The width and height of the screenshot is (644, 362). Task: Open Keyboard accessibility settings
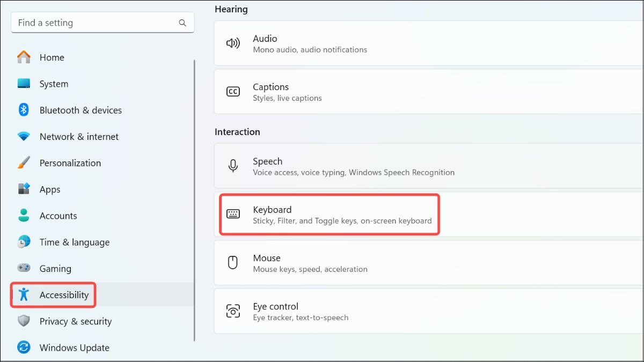click(429, 214)
